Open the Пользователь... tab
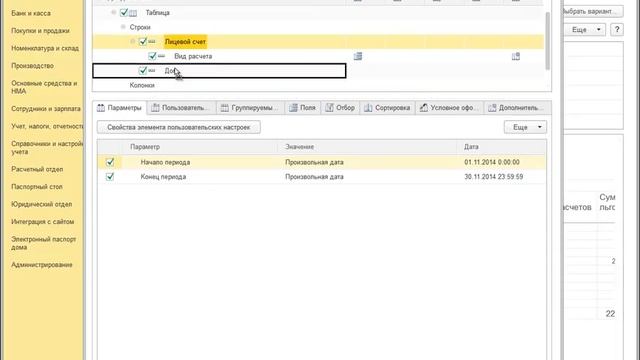This screenshot has width=640, height=360. pos(181,108)
